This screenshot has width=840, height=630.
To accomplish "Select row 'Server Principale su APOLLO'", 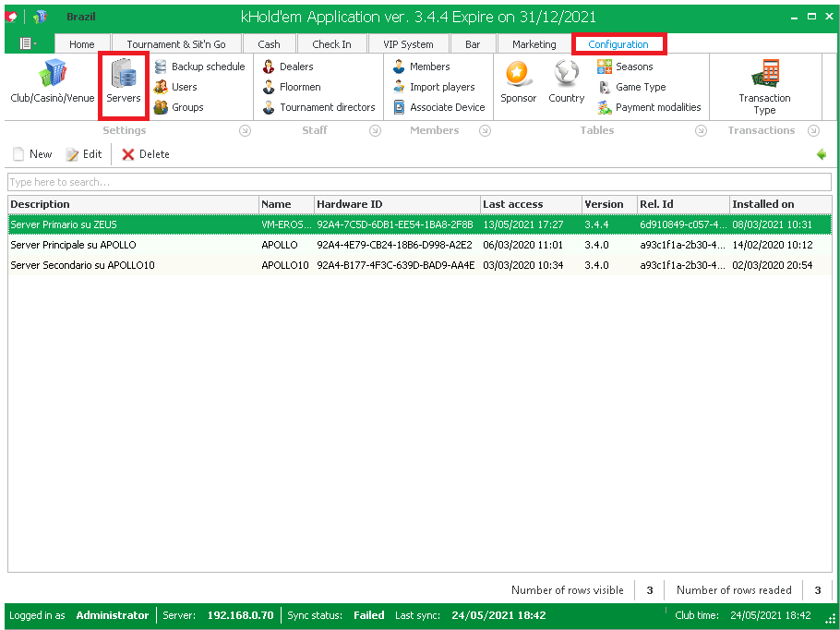I will pos(419,245).
